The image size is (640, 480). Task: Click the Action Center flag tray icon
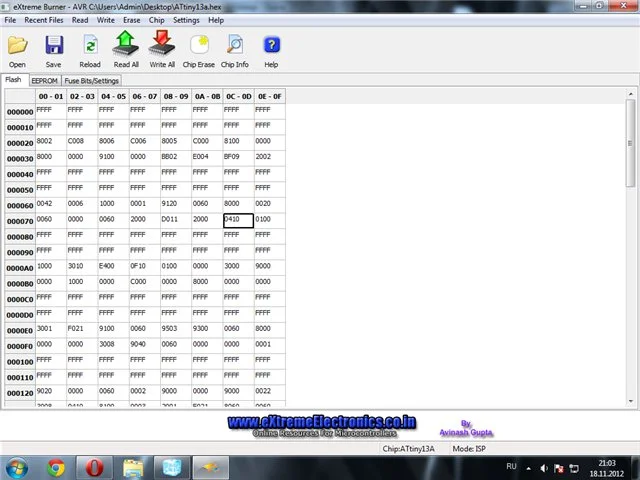tap(559, 468)
